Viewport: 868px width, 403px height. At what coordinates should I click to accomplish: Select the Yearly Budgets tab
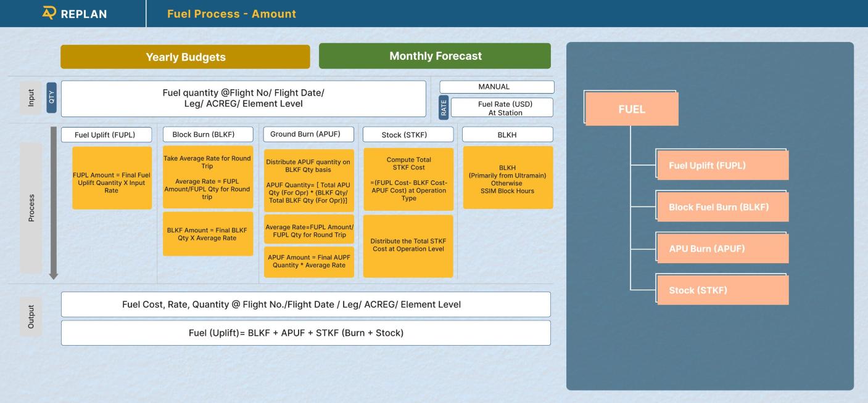click(x=185, y=57)
